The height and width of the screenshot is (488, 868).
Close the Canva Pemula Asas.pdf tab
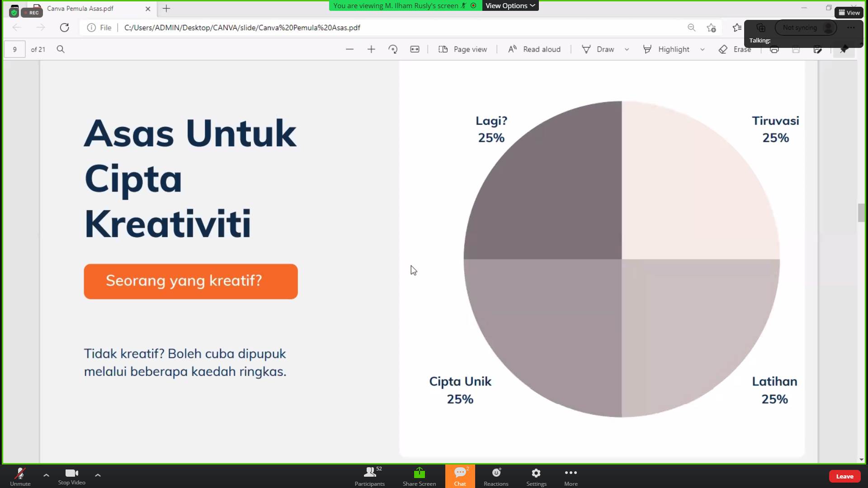click(148, 9)
